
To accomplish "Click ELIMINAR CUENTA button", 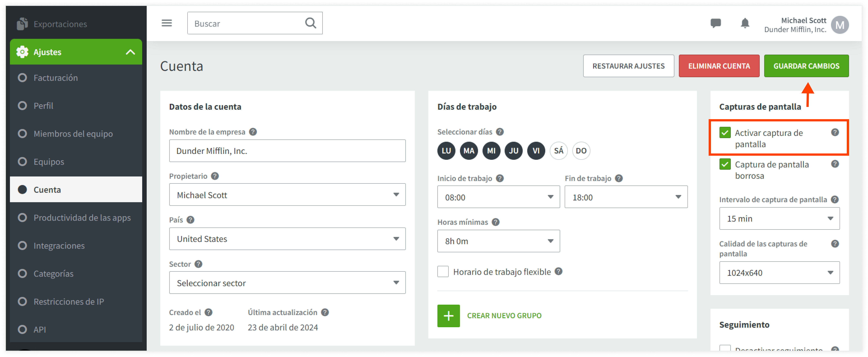I will [719, 66].
